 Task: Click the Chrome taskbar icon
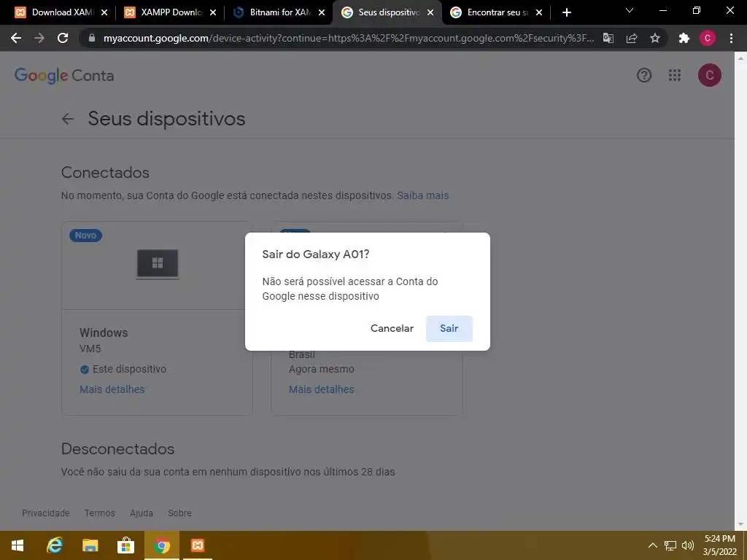tap(161, 545)
